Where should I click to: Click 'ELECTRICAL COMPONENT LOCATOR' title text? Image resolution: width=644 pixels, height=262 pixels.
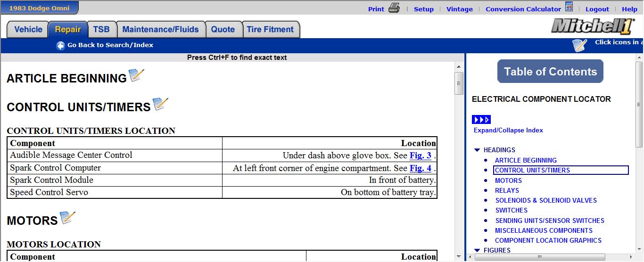pos(541,99)
